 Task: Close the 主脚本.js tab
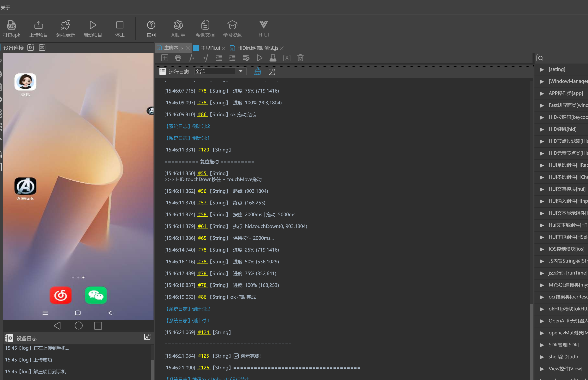coord(187,48)
